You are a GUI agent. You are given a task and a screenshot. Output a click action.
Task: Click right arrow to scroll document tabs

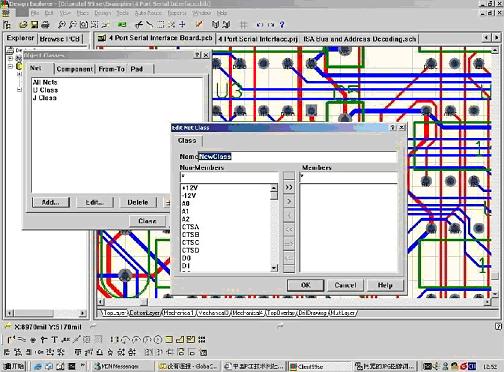(496, 38)
